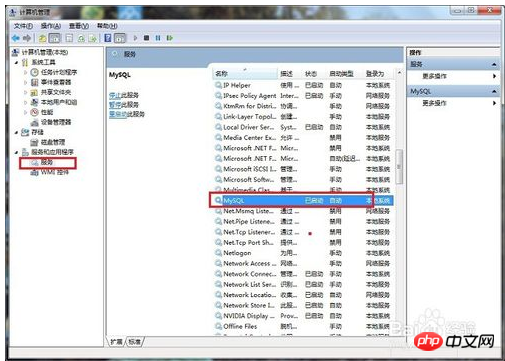This screenshot has height=361, width=505.
Task: Sort by the 名称 column header
Action: (x=245, y=74)
